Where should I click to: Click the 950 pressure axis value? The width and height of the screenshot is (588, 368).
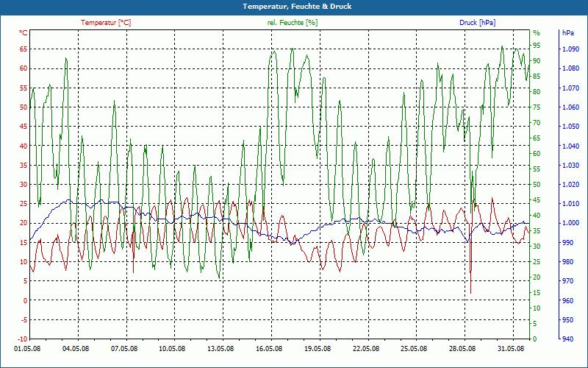(x=568, y=320)
